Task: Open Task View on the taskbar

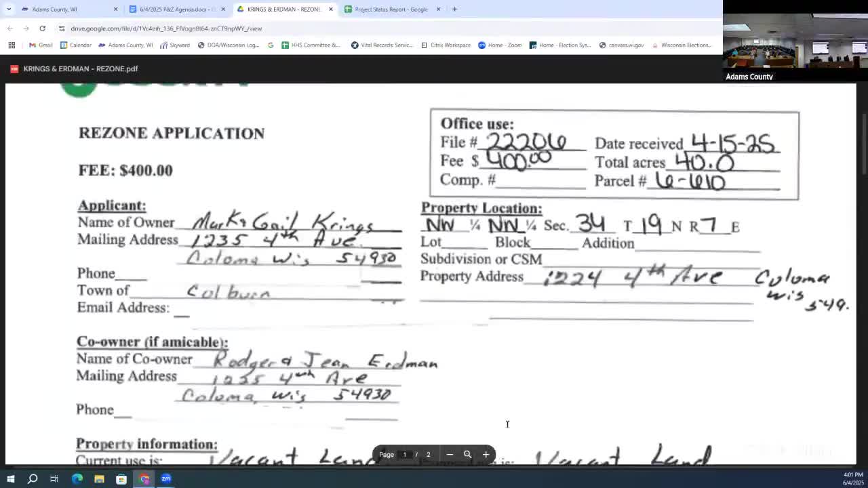Action: (54, 479)
